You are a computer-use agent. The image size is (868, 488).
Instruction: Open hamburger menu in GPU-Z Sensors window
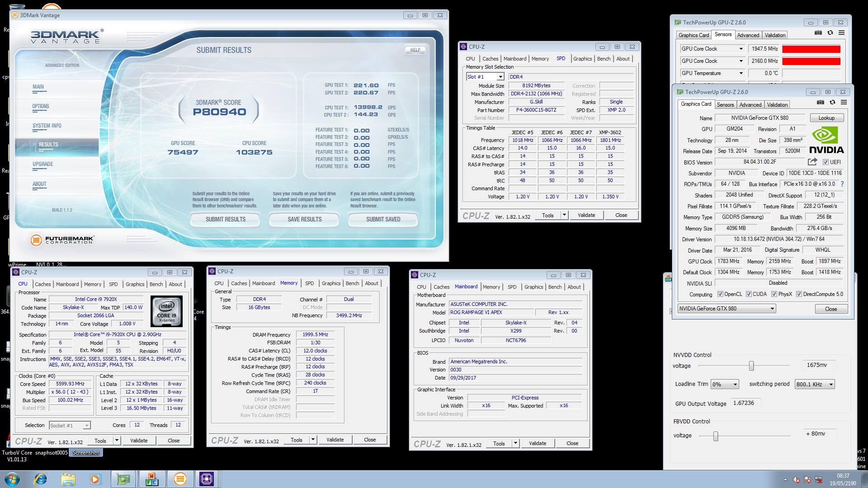(x=841, y=33)
